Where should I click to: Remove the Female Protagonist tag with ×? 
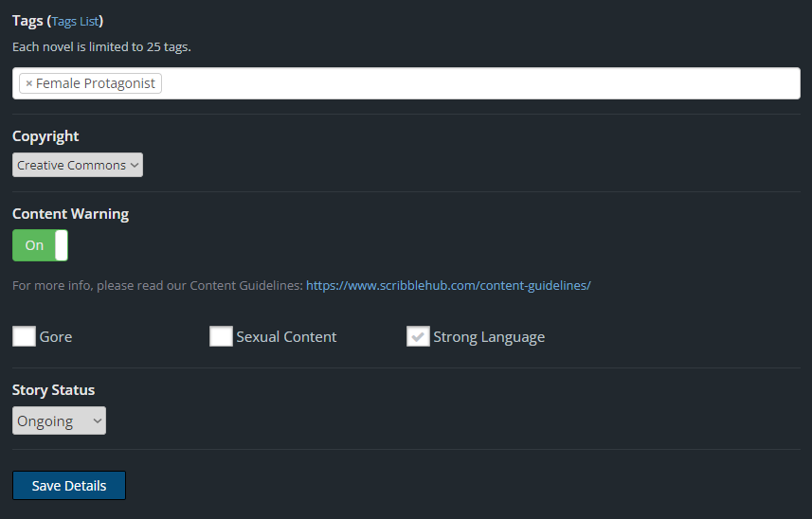[x=28, y=83]
